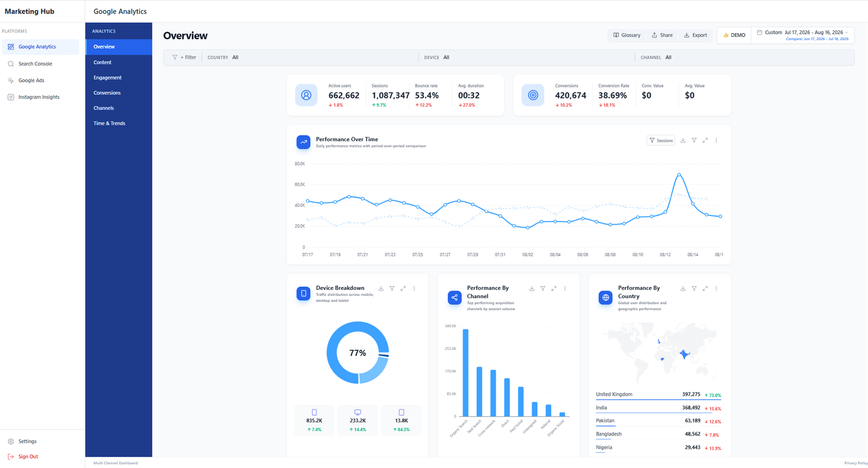Open filter icon on Performance By Channel card

pos(542,289)
